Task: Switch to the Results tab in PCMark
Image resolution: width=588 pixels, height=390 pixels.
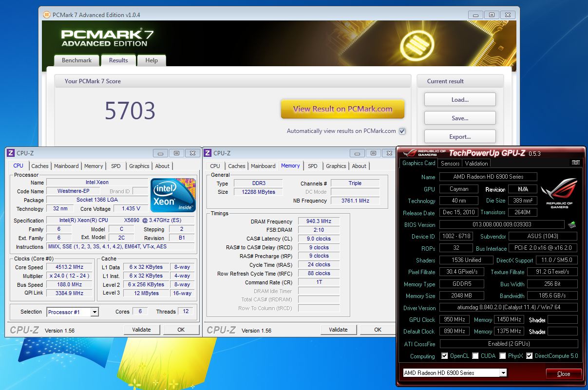Action: point(118,60)
